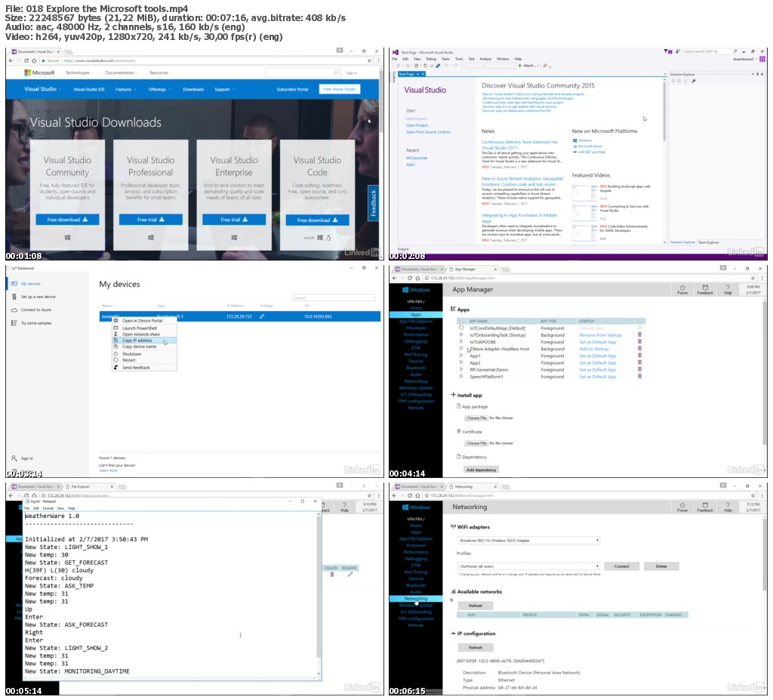Click Feedback icon in Networking page header

(x=705, y=504)
